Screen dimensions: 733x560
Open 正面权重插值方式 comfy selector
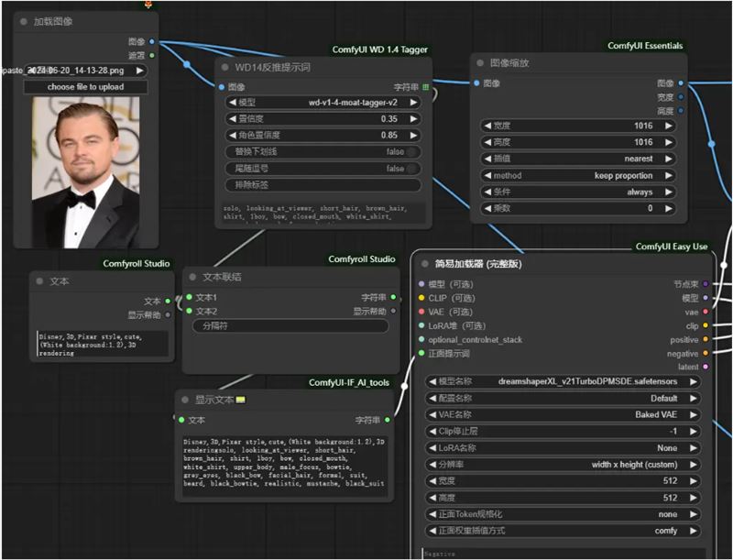pos(563,531)
